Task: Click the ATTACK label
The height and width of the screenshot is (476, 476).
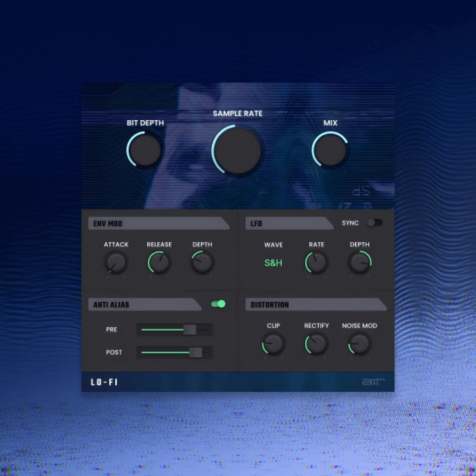Action: tap(116, 245)
